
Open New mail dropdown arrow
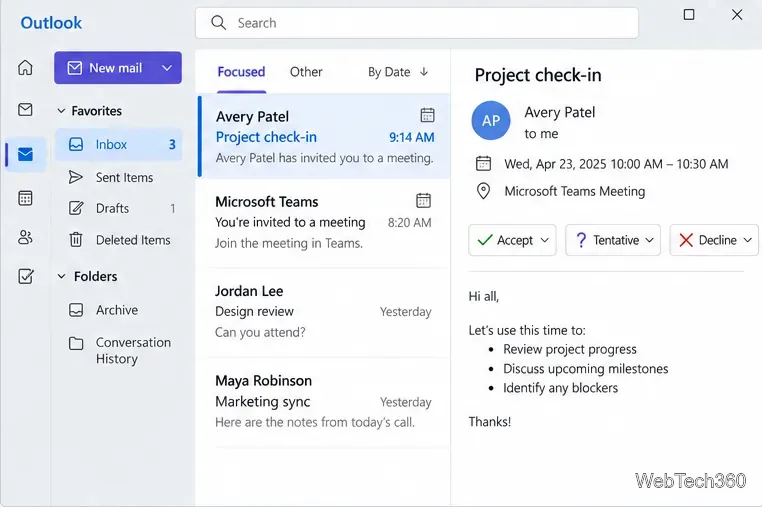[167, 68]
